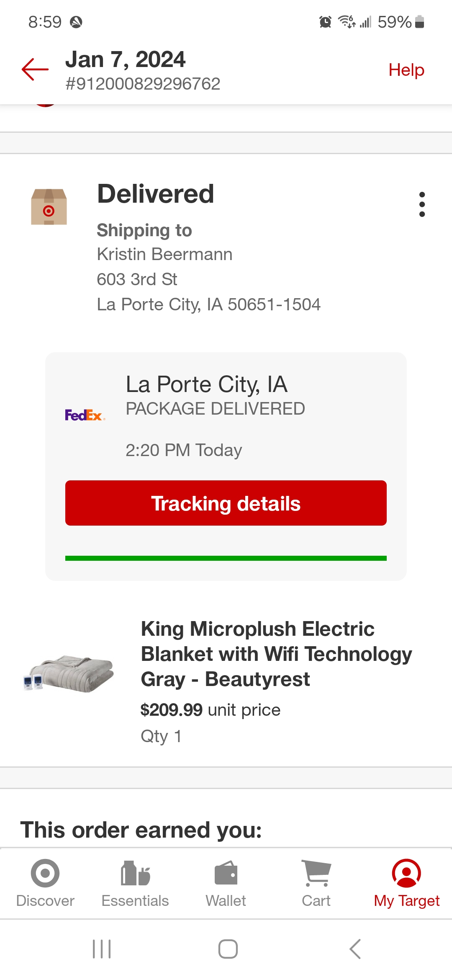Viewport: 452px width, 980px height.
Task: Tap the battery status icon
Action: coord(420,22)
